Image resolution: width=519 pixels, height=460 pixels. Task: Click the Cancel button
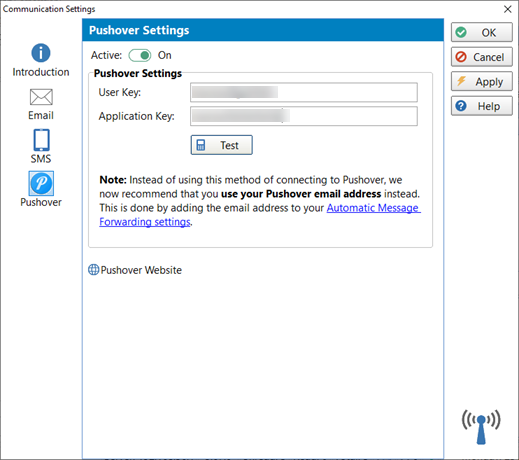(482, 57)
